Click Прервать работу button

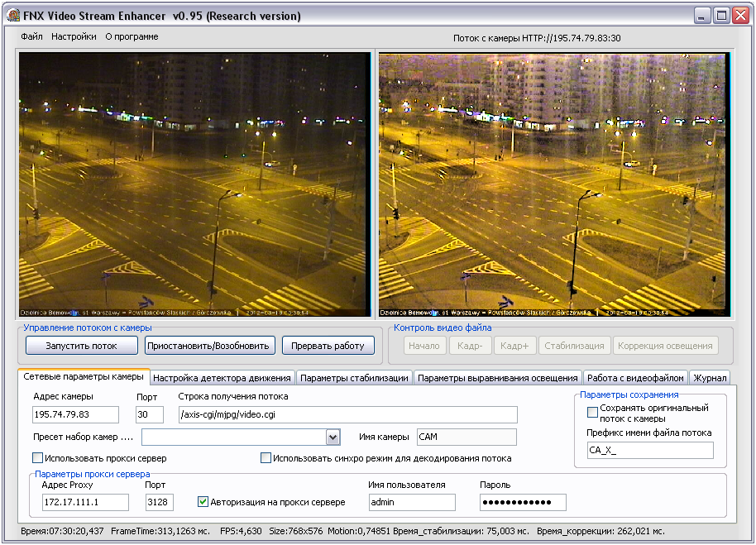tap(328, 346)
